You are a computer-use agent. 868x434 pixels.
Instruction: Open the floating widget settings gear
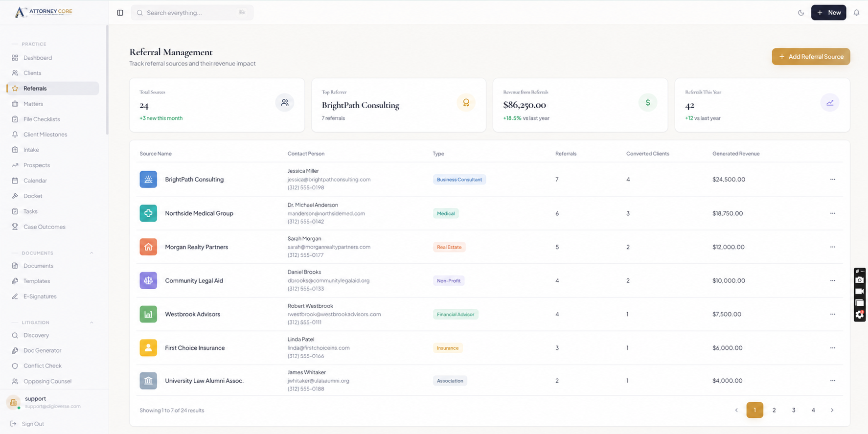tap(860, 315)
